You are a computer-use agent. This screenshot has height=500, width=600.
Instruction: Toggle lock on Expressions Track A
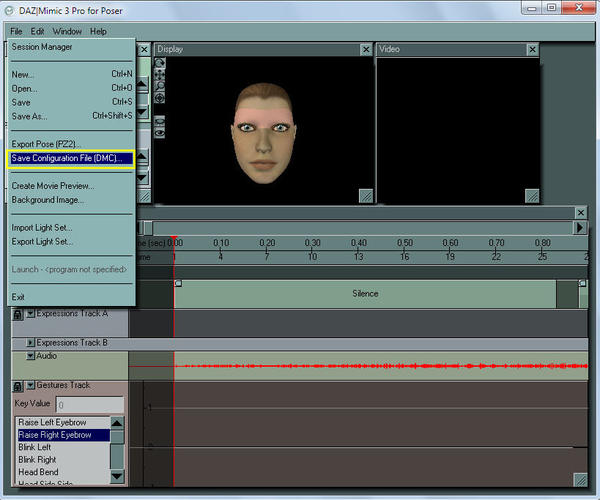pyautogui.click(x=17, y=313)
